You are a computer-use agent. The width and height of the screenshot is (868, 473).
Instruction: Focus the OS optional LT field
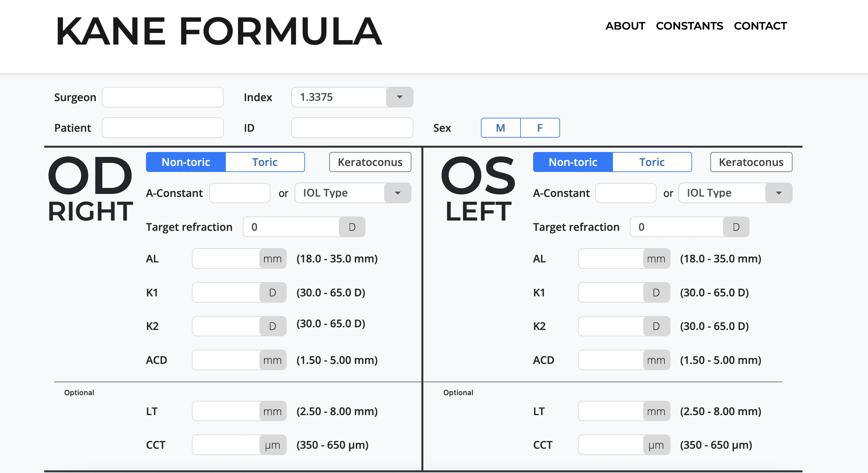click(611, 411)
